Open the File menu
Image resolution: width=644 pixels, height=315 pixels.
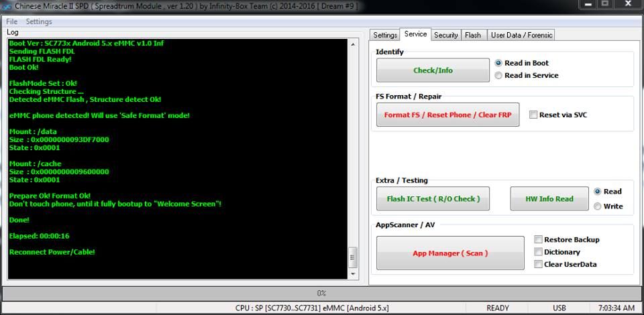pyautogui.click(x=11, y=21)
